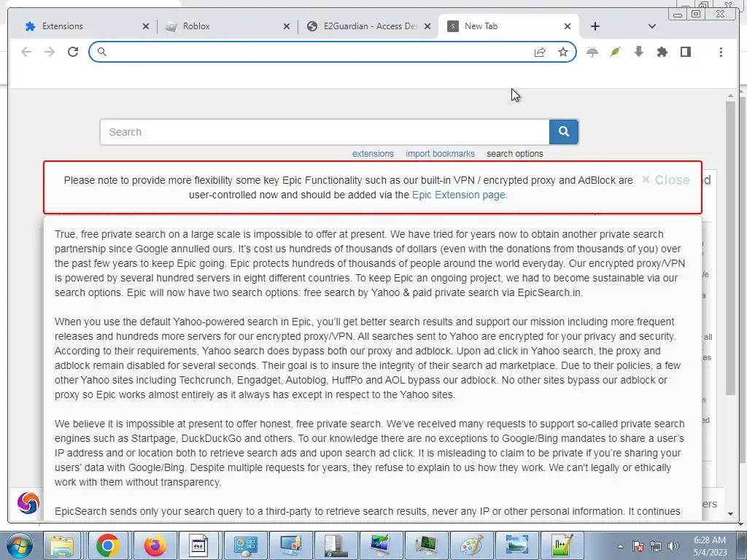Open the umbrella AdBlock extension icon
Image resolution: width=747 pixels, height=560 pixels.
click(592, 52)
